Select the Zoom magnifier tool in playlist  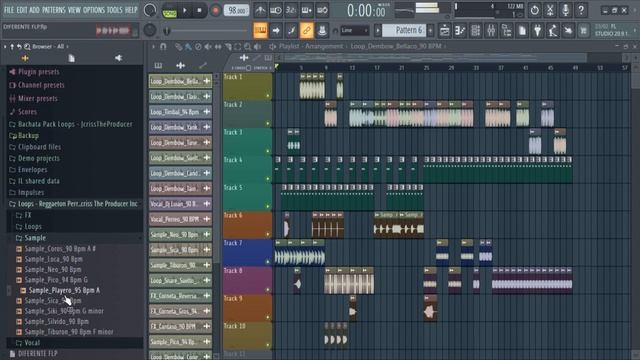[x=247, y=47]
